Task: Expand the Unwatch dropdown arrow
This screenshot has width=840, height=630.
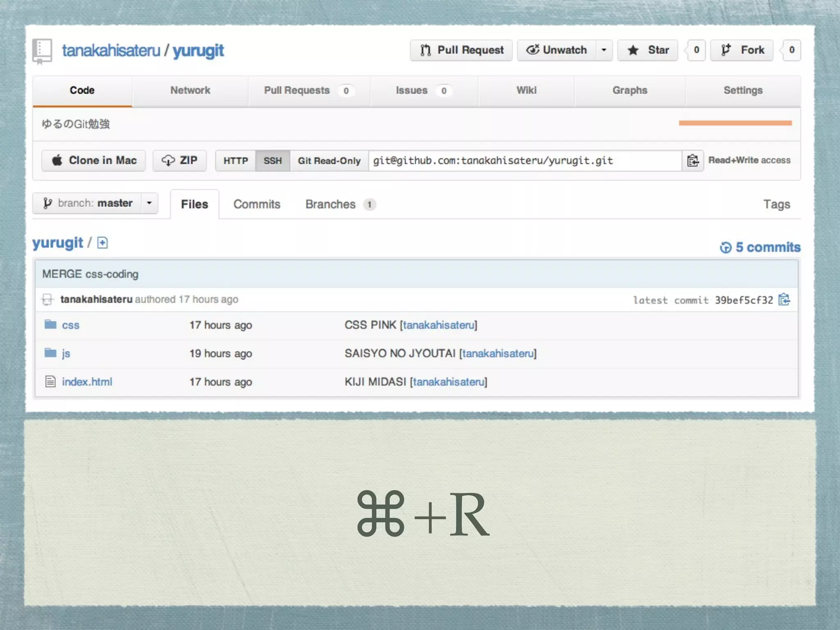Action: 604,50
